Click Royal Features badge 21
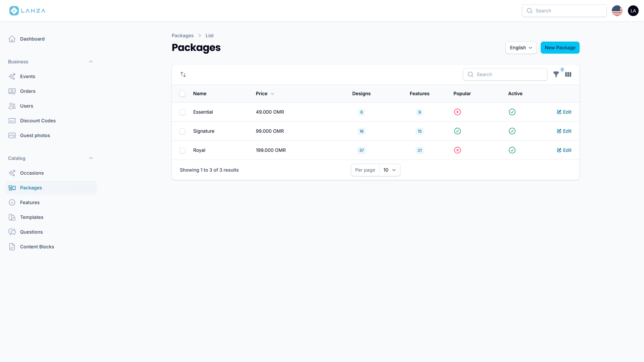644x362 pixels. tap(419, 150)
